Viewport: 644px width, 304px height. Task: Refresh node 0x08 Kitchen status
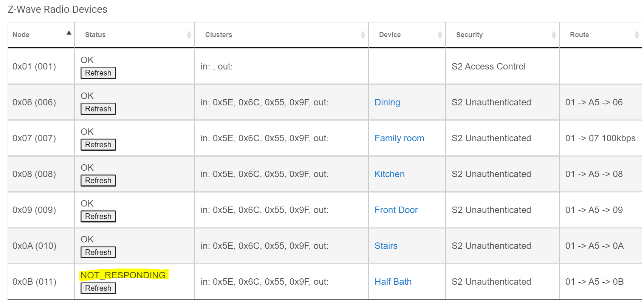(98, 181)
